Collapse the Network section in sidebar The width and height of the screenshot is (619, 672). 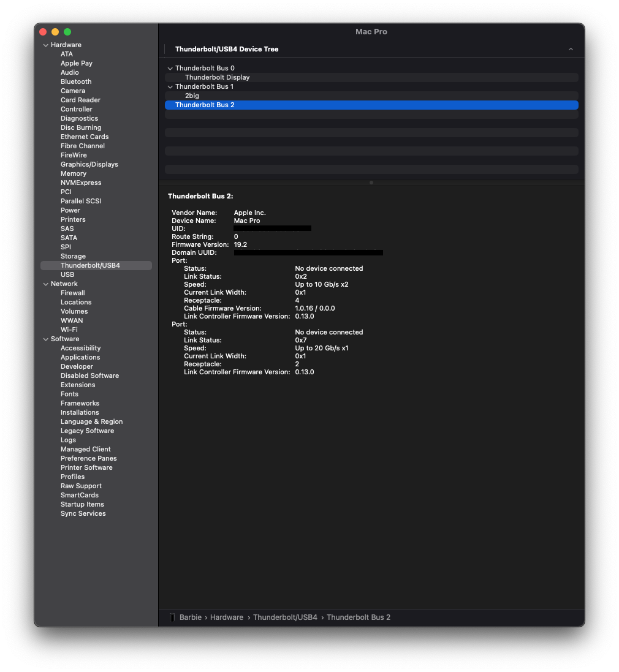46,284
